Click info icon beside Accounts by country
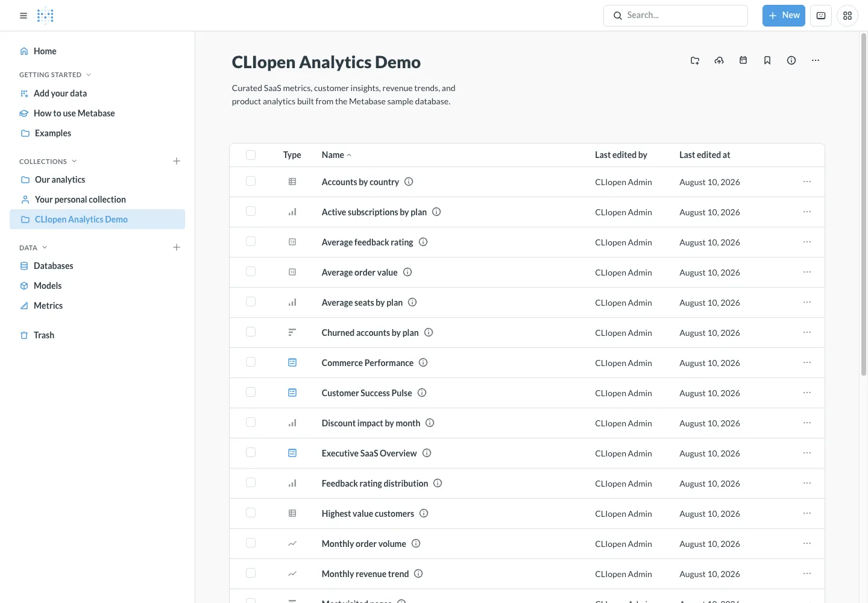This screenshot has width=868, height=603. pos(409,182)
